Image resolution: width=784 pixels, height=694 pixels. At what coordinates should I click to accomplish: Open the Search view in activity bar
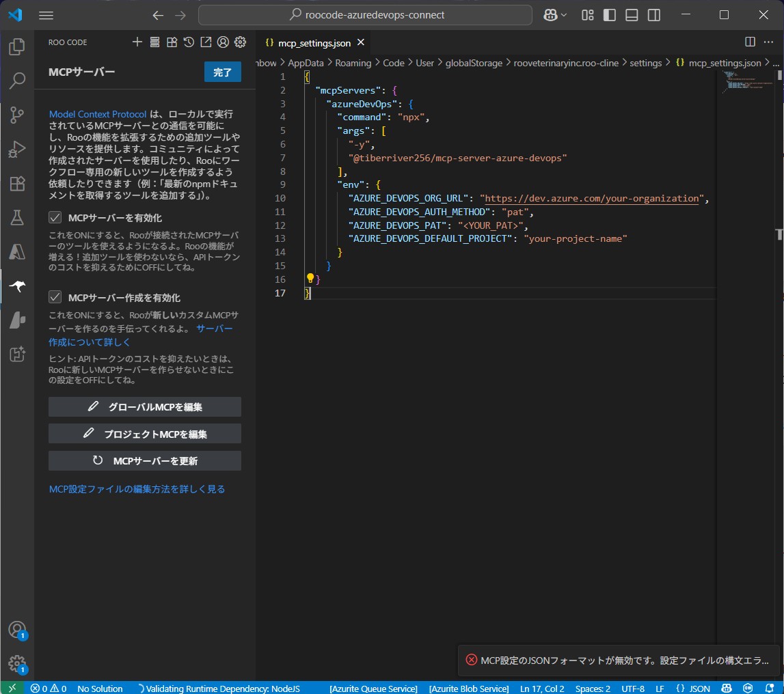pos(17,81)
